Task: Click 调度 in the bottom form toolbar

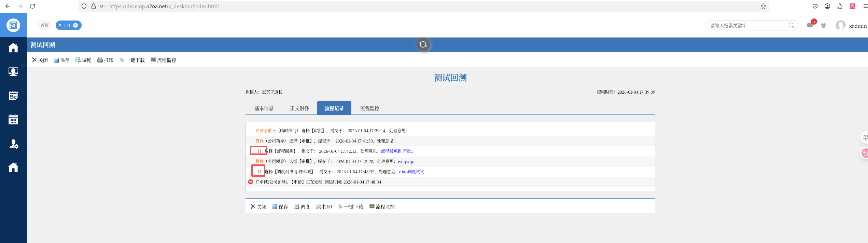Action: [302, 207]
